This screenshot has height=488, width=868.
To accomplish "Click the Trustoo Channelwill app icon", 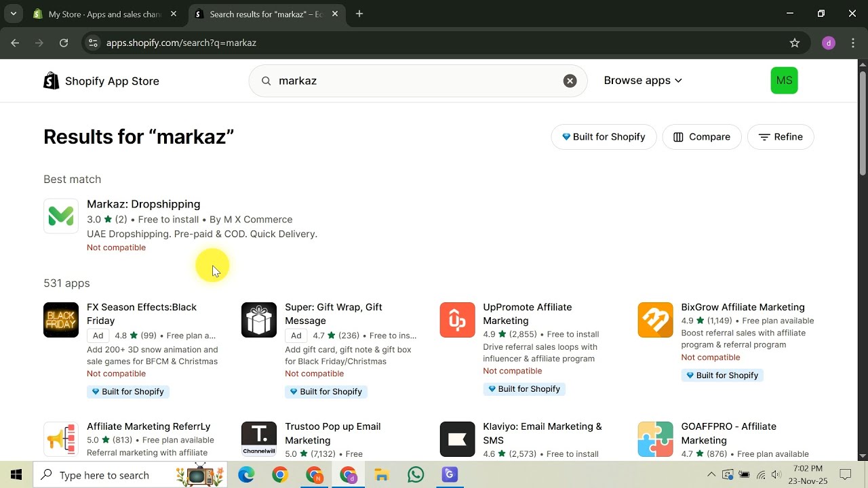I will tap(259, 439).
